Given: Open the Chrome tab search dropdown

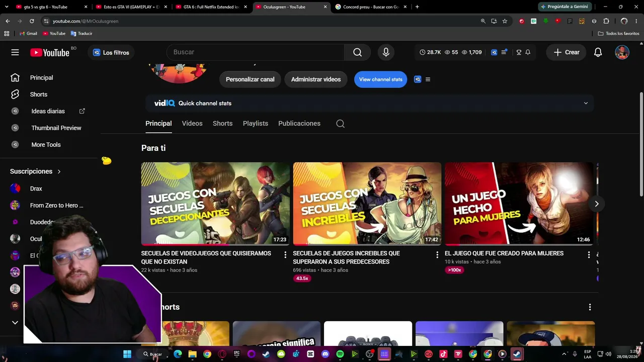Looking at the screenshot, I should (x=8, y=7).
